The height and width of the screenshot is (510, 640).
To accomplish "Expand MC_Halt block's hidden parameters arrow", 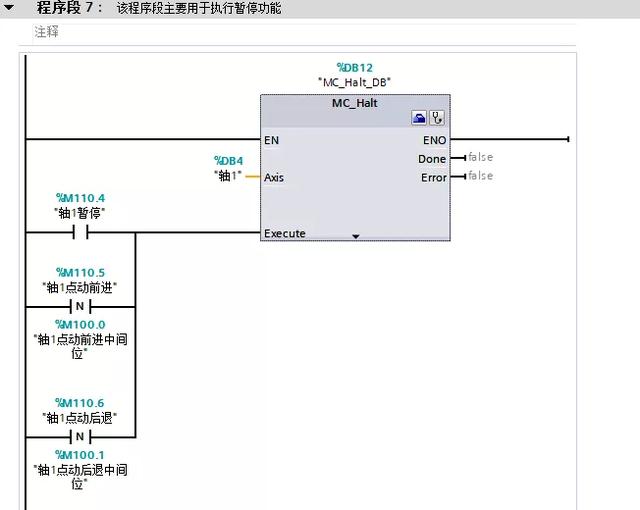I will (x=355, y=237).
